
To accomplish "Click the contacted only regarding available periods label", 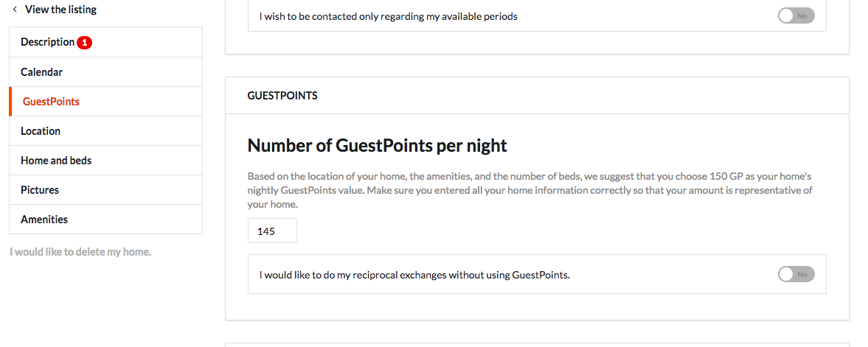I will (x=388, y=17).
